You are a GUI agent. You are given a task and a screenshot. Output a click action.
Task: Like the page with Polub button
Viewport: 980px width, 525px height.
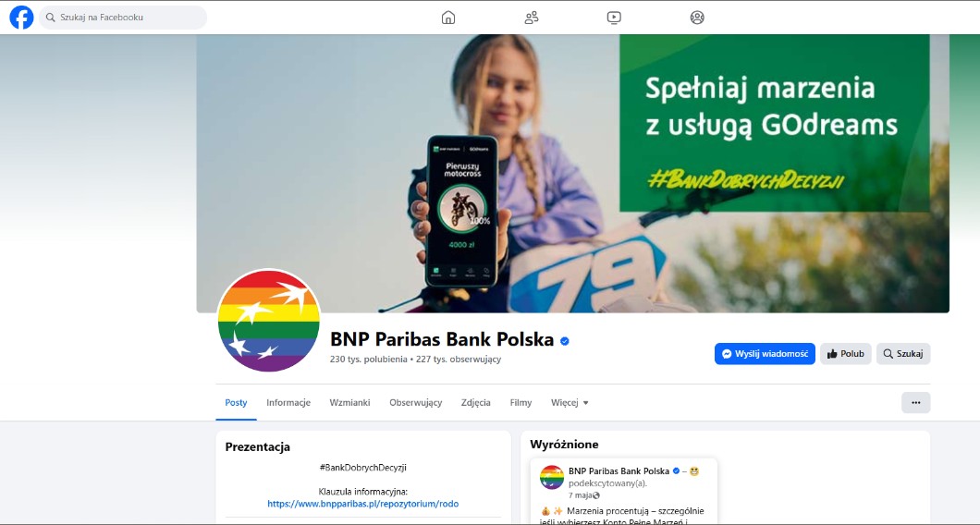point(846,354)
